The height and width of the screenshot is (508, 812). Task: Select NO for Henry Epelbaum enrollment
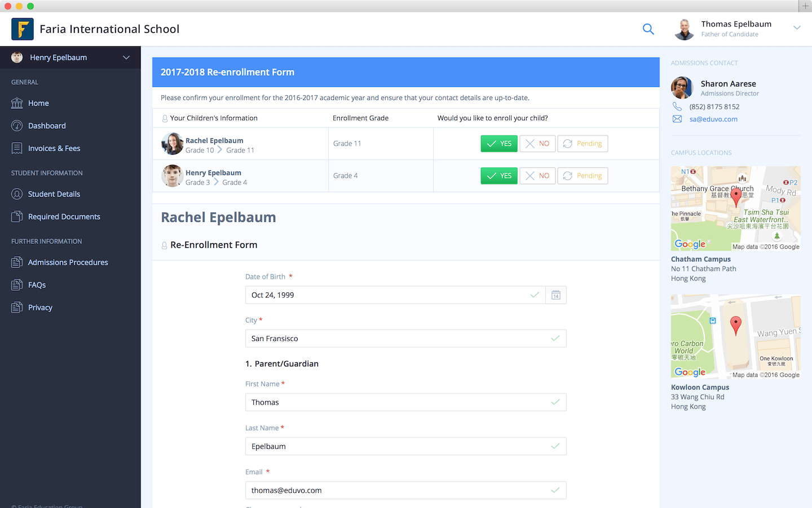pos(538,176)
